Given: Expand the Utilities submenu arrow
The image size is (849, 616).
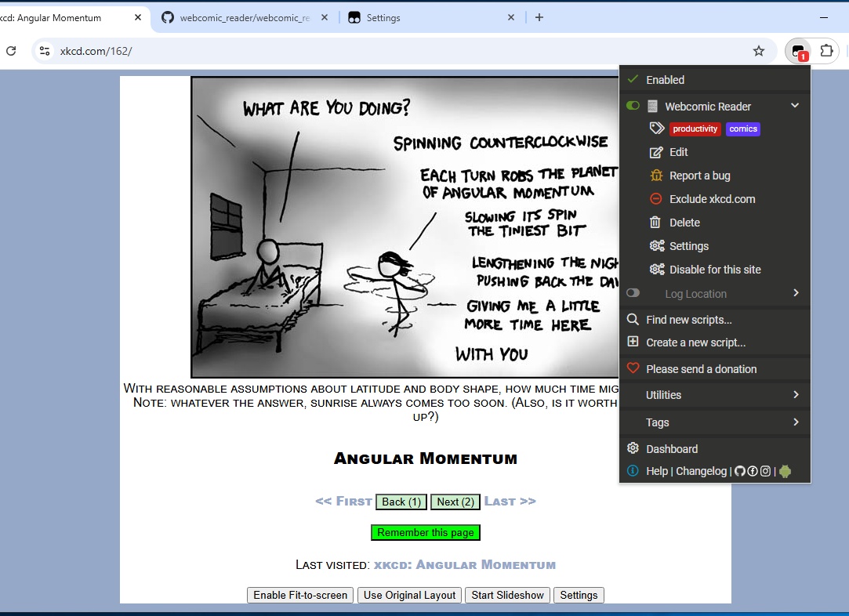Looking at the screenshot, I should (796, 395).
